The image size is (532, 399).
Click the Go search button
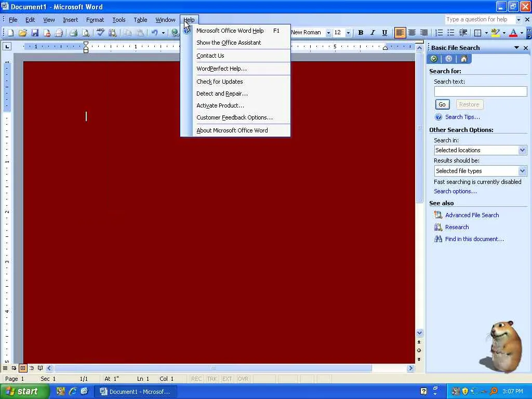coord(442,104)
